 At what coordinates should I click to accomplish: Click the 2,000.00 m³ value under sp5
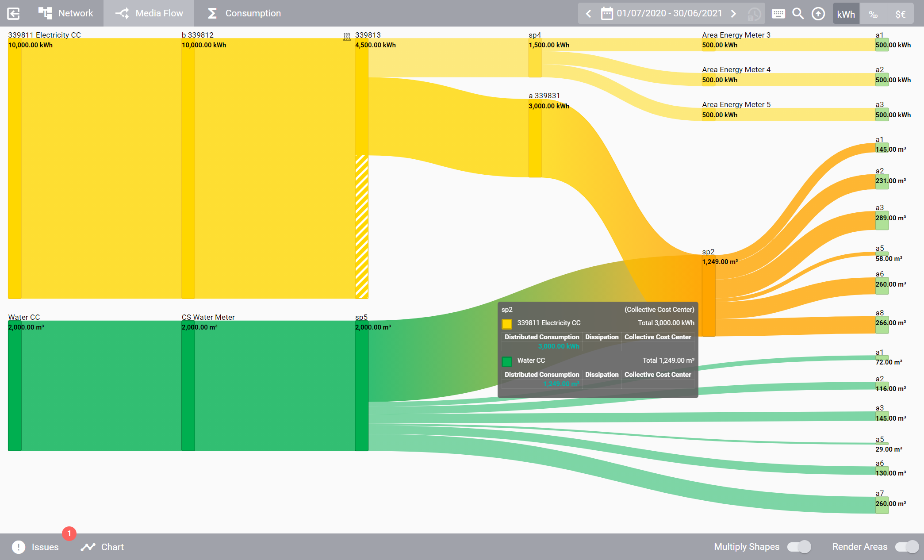pos(373,327)
